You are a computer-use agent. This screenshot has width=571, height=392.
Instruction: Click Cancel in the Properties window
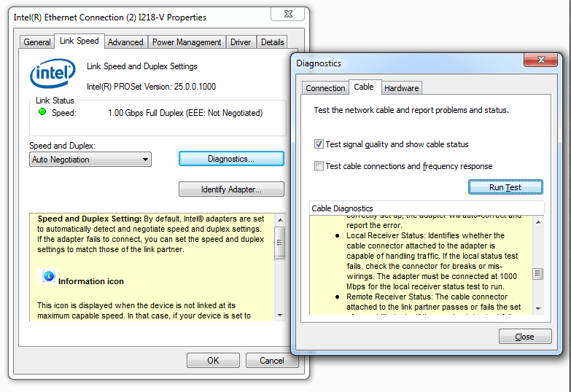point(272,361)
